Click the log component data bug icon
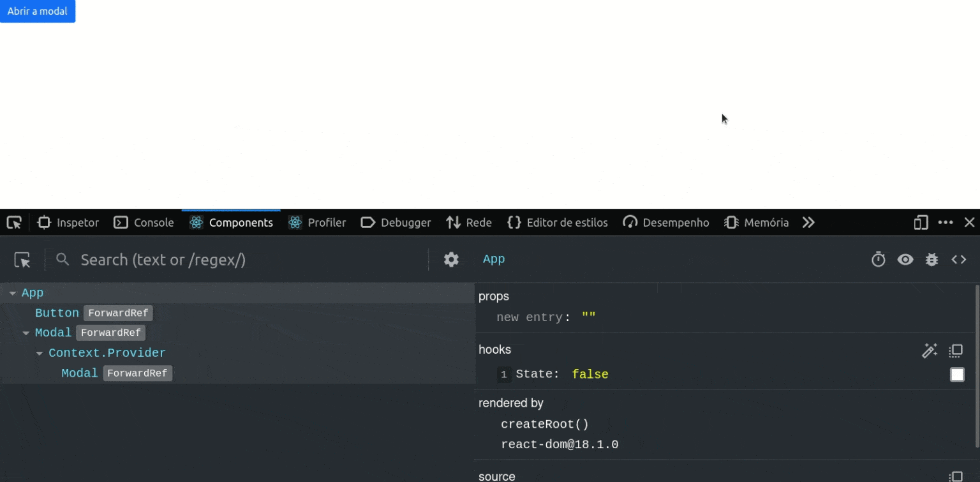980x482 pixels. [x=932, y=260]
